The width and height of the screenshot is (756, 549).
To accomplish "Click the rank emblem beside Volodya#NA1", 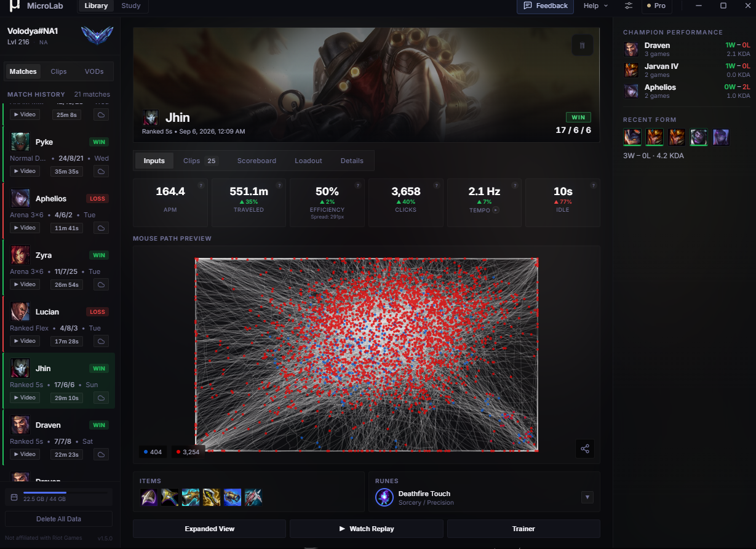I will (97, 36).
